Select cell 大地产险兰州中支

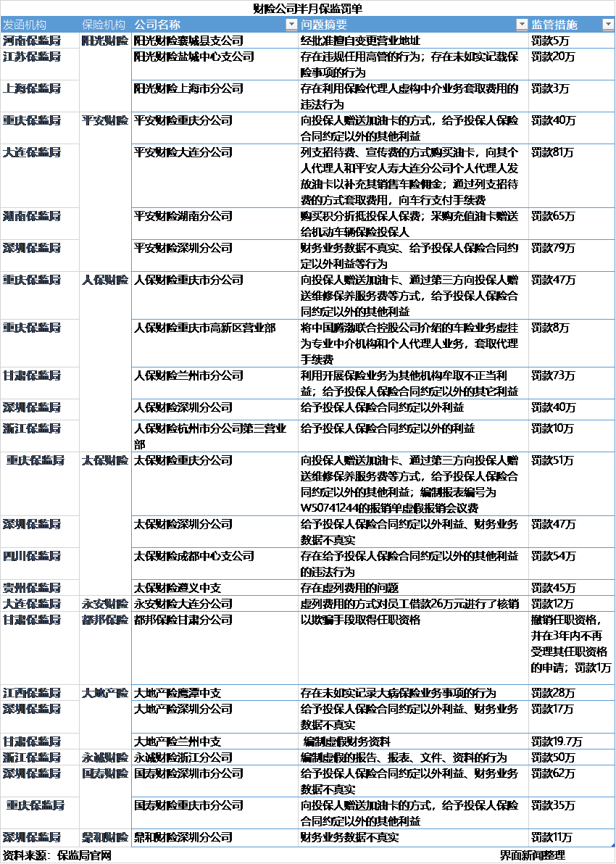[x=215, y=741]
